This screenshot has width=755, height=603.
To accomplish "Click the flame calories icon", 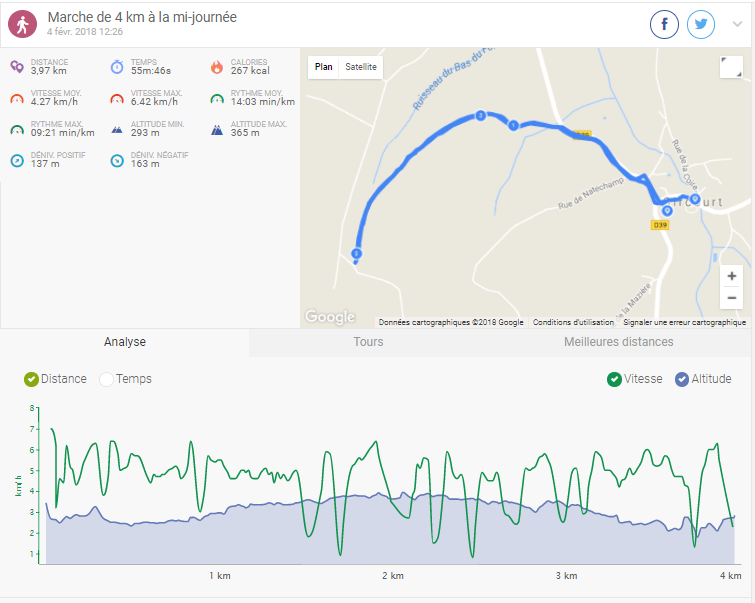I will click(x=217, y=67).
